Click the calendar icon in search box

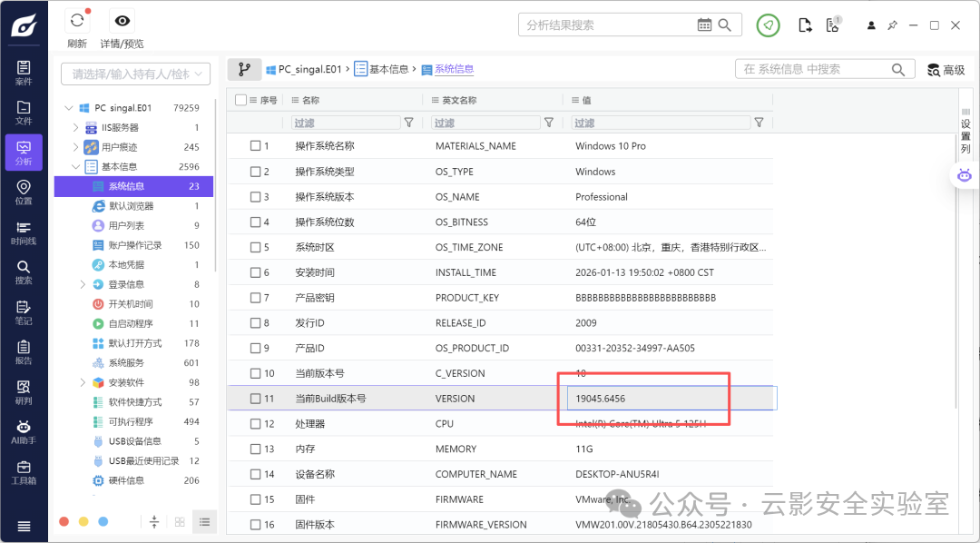click(704, 25)
